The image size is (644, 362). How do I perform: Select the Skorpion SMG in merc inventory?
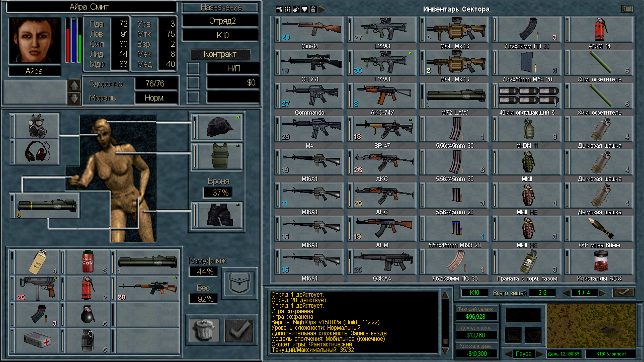pyautogui.click(x=37, y=288)
